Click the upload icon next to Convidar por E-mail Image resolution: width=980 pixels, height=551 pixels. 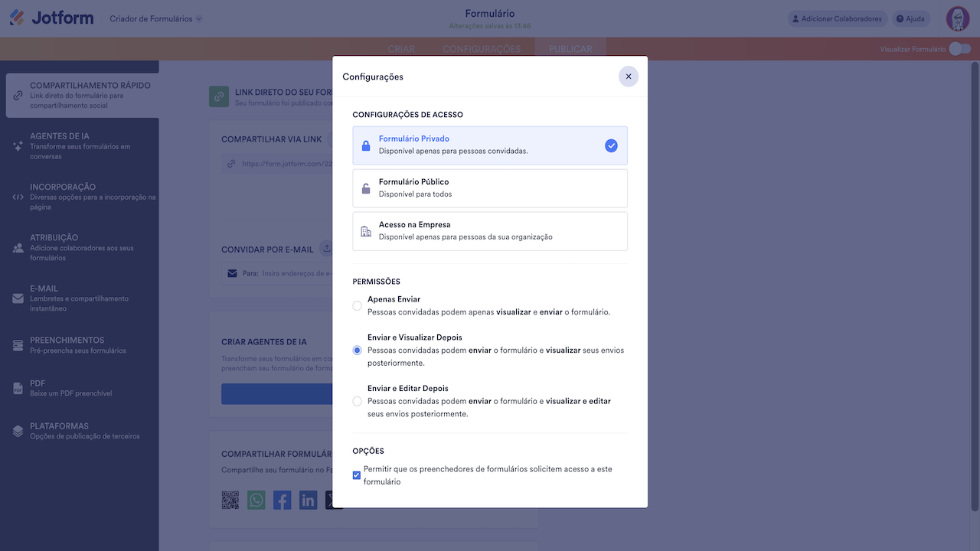(x=326, y=249)
